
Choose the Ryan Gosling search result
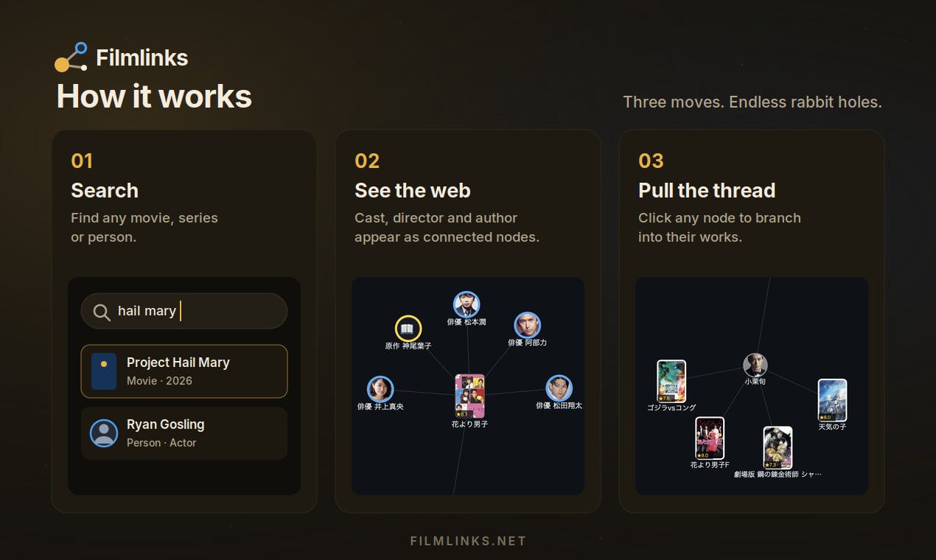(184, 433)
